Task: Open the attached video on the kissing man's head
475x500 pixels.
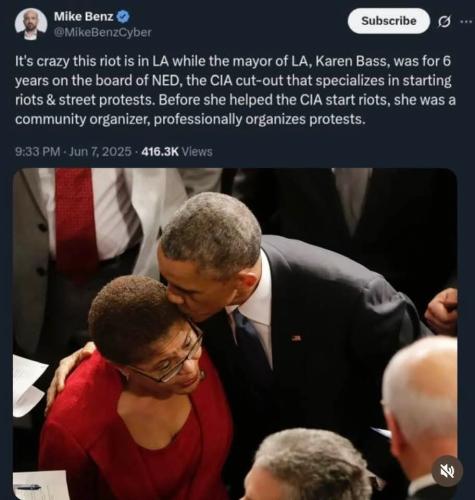Action: click(x=212, y=230)
